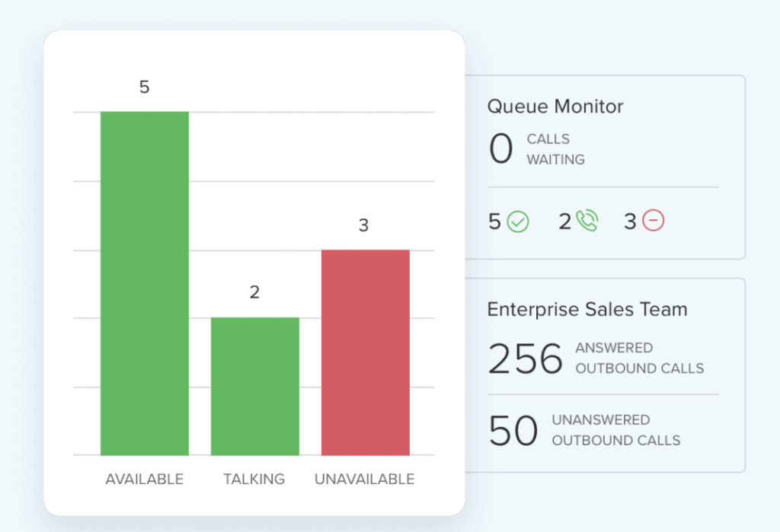The height and width of the screenshot is (532, 780).
Task: Click value 5 above AVAILABLE bar
Action: 145,88
